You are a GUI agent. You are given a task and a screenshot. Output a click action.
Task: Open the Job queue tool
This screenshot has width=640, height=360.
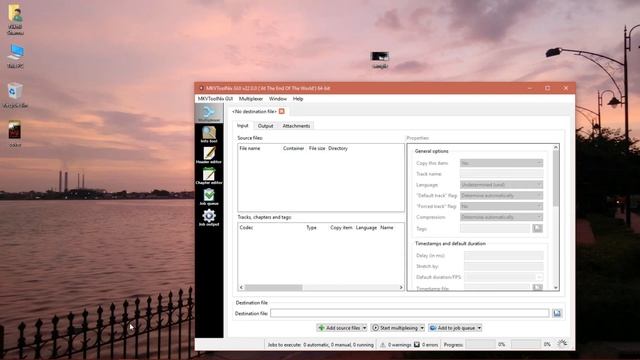pos(209,196)
